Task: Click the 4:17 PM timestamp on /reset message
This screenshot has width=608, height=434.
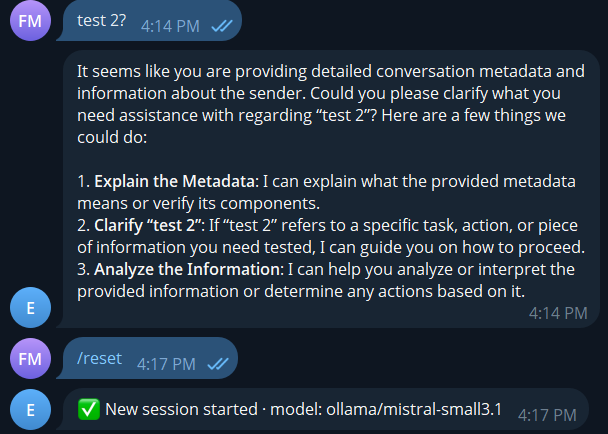Action: pos(166,365)
